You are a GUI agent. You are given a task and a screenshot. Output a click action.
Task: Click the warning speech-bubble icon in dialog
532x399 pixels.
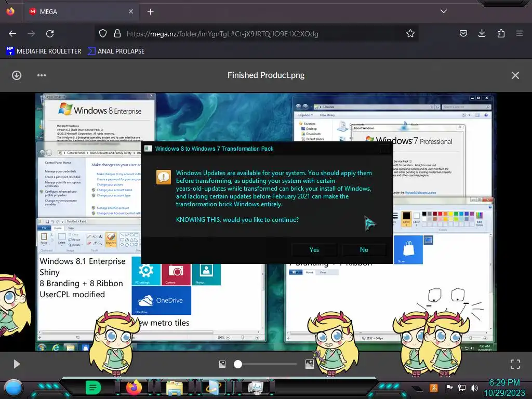point(164,177)
